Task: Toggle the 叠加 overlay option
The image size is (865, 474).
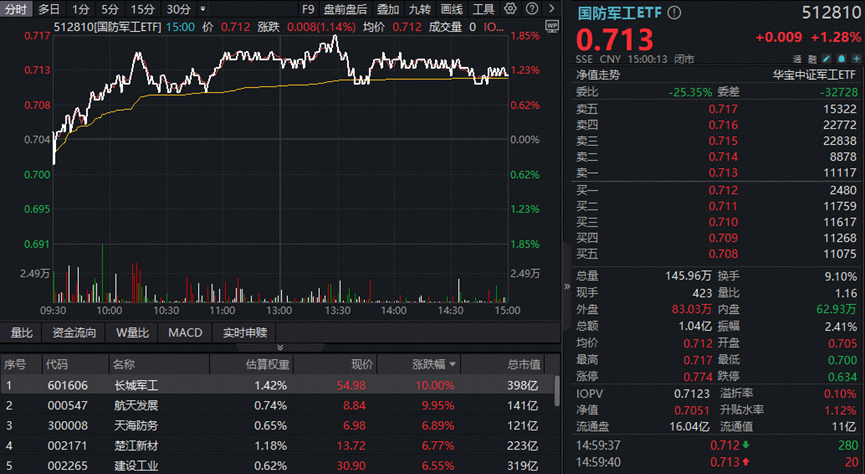Action: click(387, 9)
